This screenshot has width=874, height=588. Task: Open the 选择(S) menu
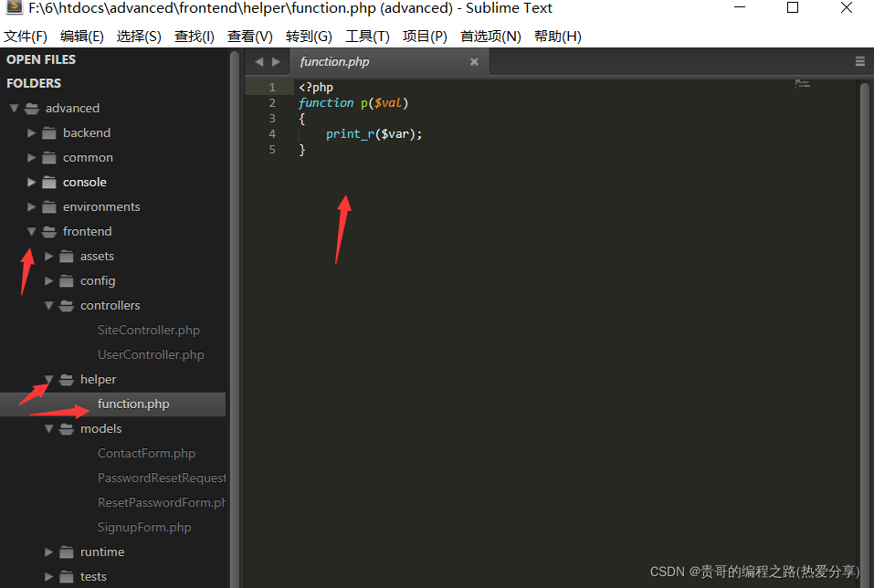point(139,37)
